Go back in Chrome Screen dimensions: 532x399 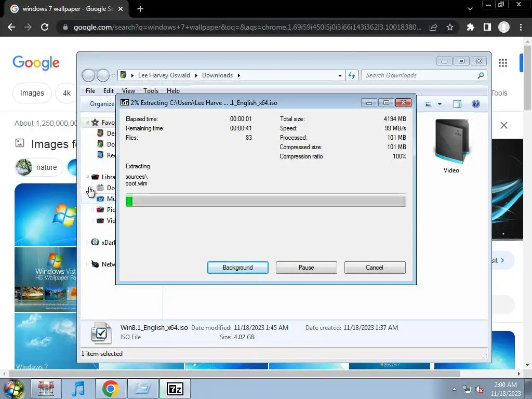tap(11, 27)
